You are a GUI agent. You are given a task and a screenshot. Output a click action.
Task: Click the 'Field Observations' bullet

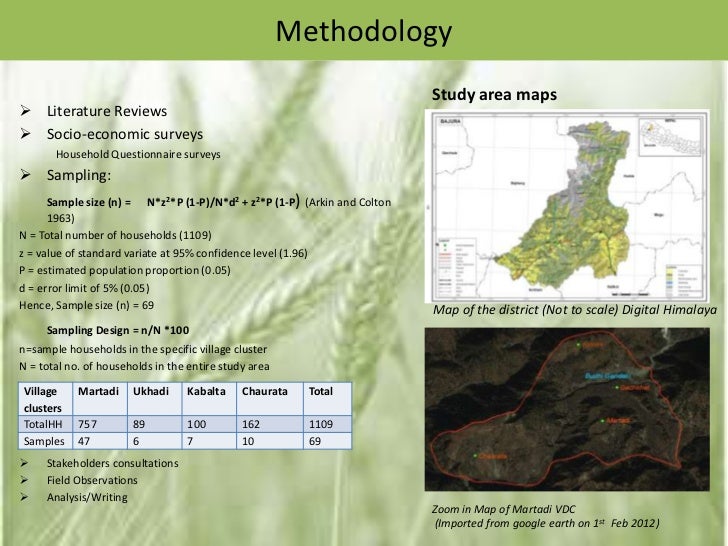(92, 481)
